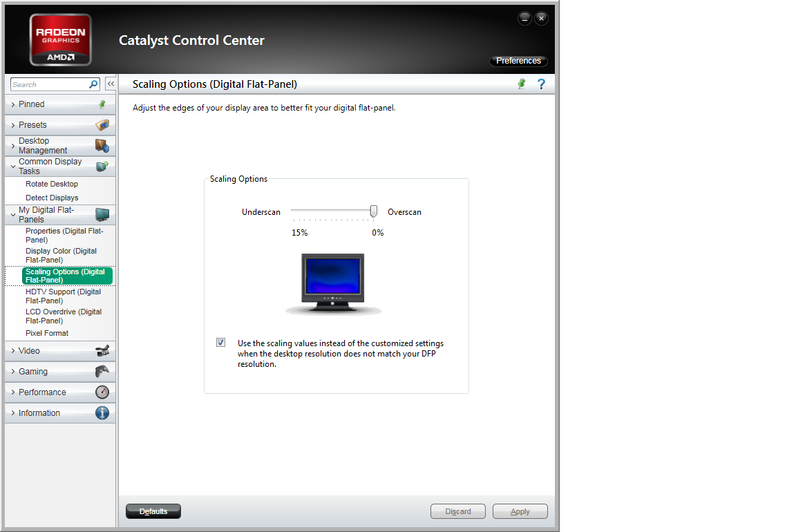Viewport: 796px width, 532px height.
Task: Select Scaling Options (Digital Flat-Panel) item
Action: [66, 276]
